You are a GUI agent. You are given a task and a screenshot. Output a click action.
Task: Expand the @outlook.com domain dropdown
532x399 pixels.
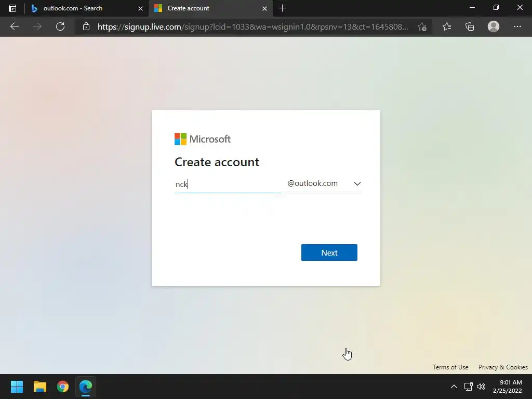click(x=323, y=183)
